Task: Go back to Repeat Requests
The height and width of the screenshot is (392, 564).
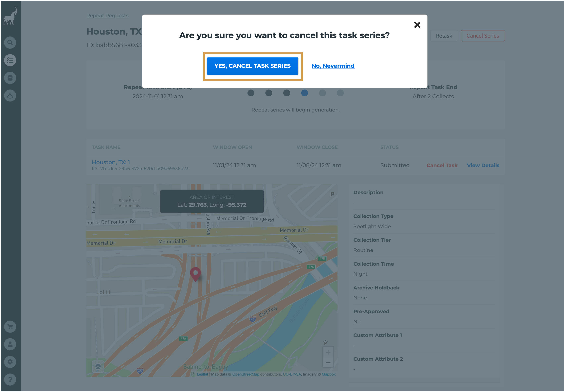Action: click(x=107, y=15)
